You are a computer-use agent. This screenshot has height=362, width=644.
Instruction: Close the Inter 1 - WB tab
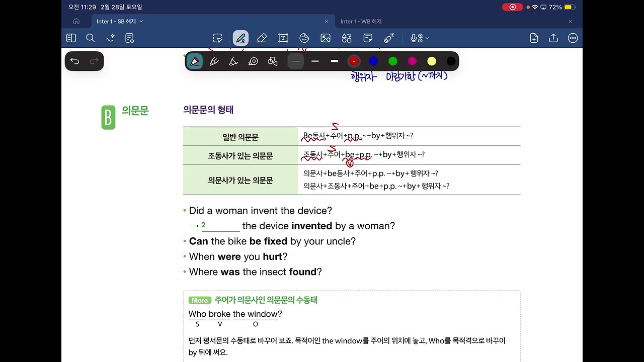(571, 21)
